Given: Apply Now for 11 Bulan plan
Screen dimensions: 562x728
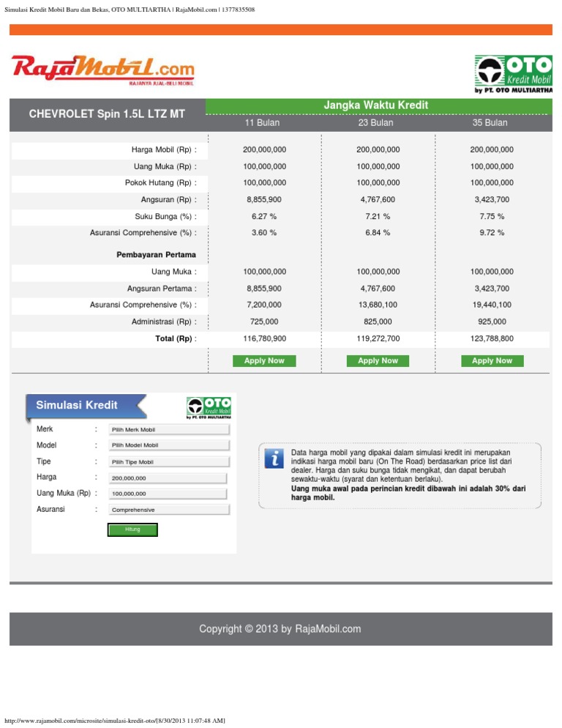Looking at the screenshot, I should pos(264,361).
